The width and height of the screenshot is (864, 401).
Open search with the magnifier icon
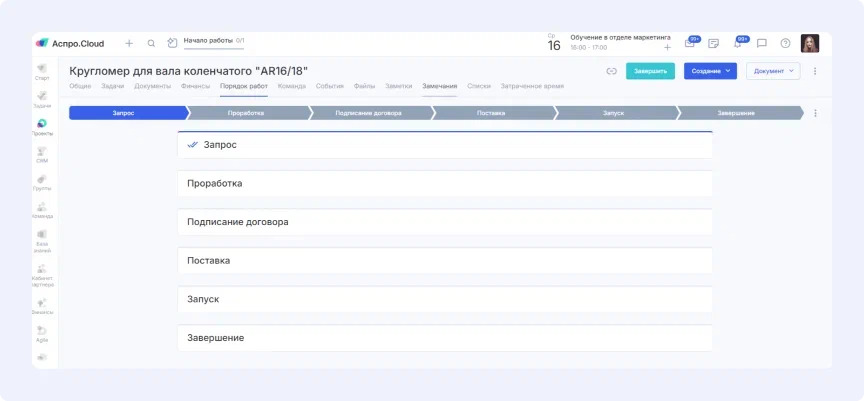152,44
